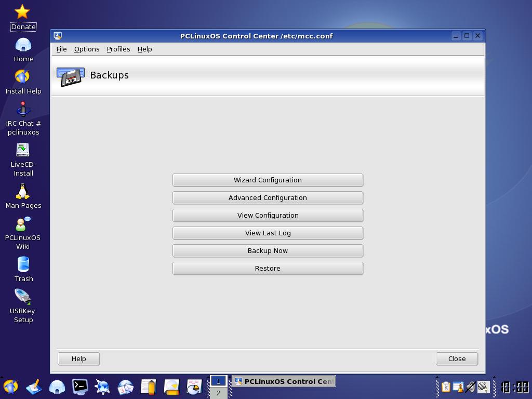Maximize the Control Center window
This screenshot has height=399, width=532.
pos(467,36)
